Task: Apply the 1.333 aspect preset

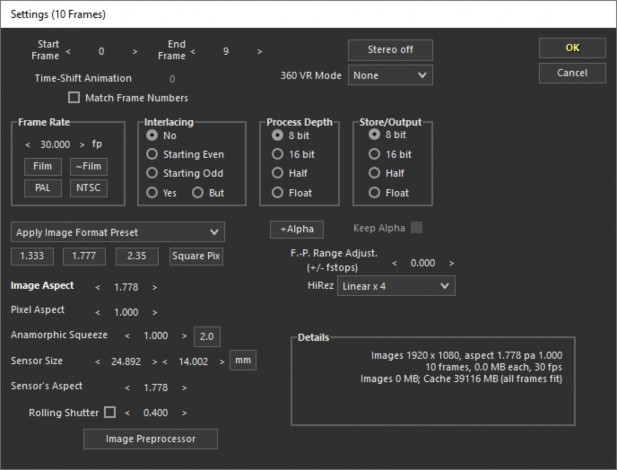Action: click(32, 256)
